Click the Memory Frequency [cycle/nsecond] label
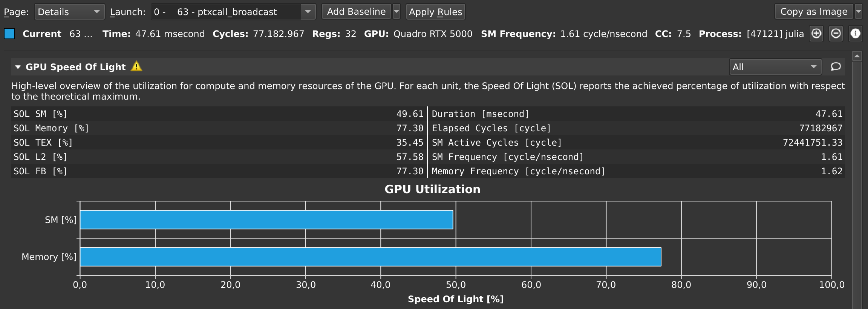Screen dimensions: 868x309 pos(519,171)
